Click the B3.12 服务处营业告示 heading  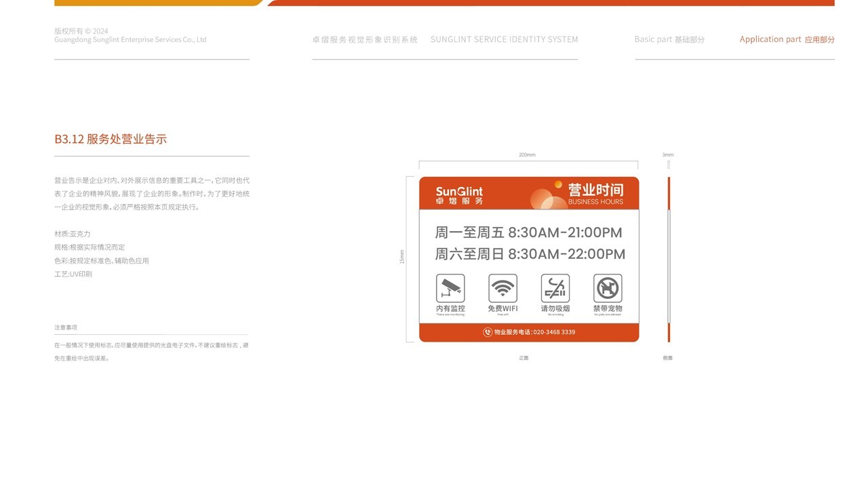111,138
